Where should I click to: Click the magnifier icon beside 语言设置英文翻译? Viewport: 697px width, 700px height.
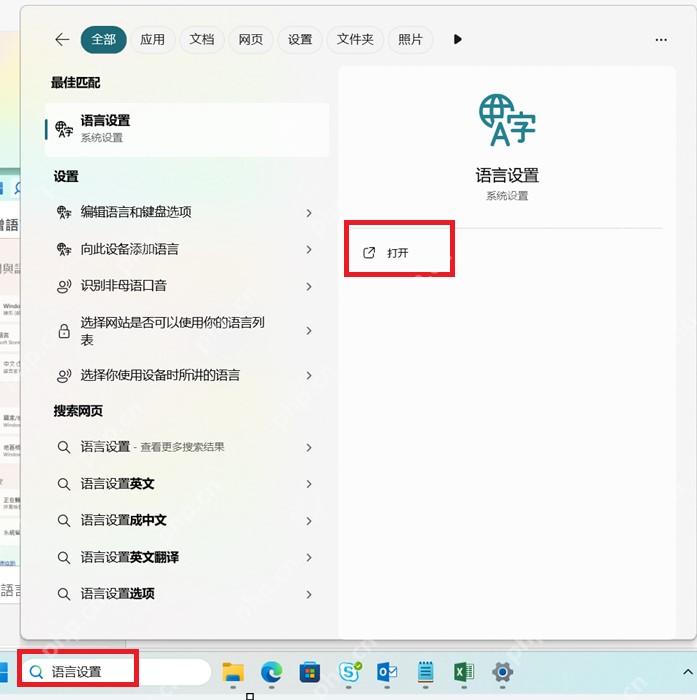pos(64,558)
